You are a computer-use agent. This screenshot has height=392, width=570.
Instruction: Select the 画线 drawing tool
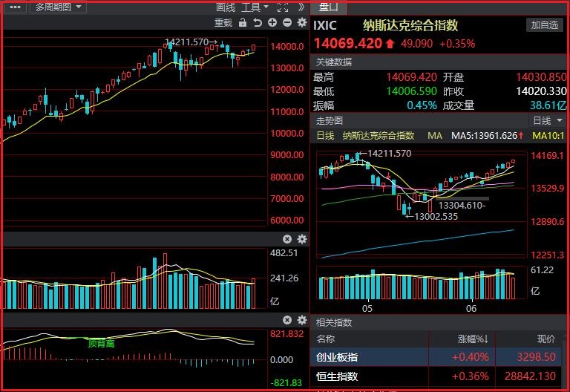(226, 7)
